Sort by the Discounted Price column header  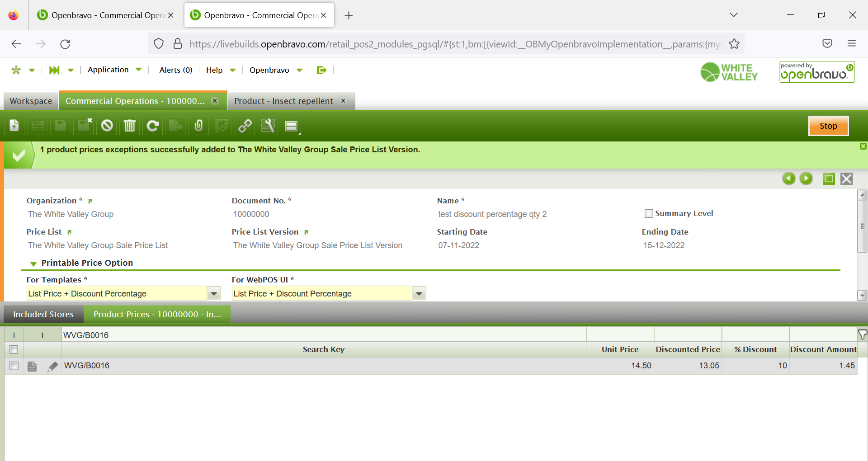pos(688,349)
